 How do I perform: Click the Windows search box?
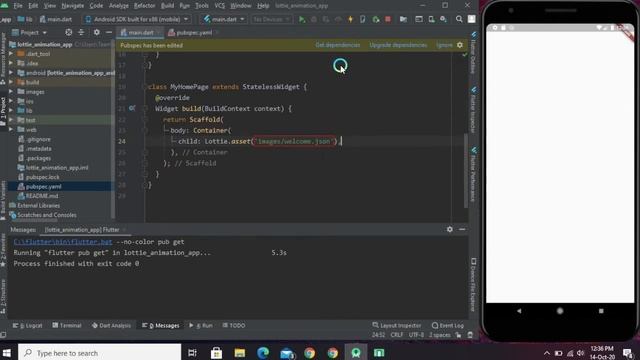(x=99, y=353)
